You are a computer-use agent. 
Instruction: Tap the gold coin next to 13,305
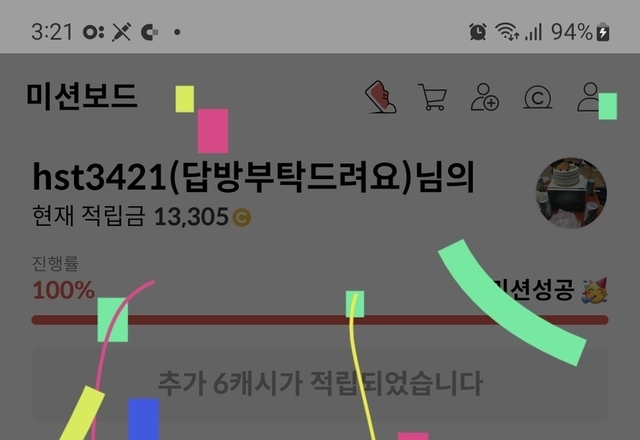click(242, 217)
